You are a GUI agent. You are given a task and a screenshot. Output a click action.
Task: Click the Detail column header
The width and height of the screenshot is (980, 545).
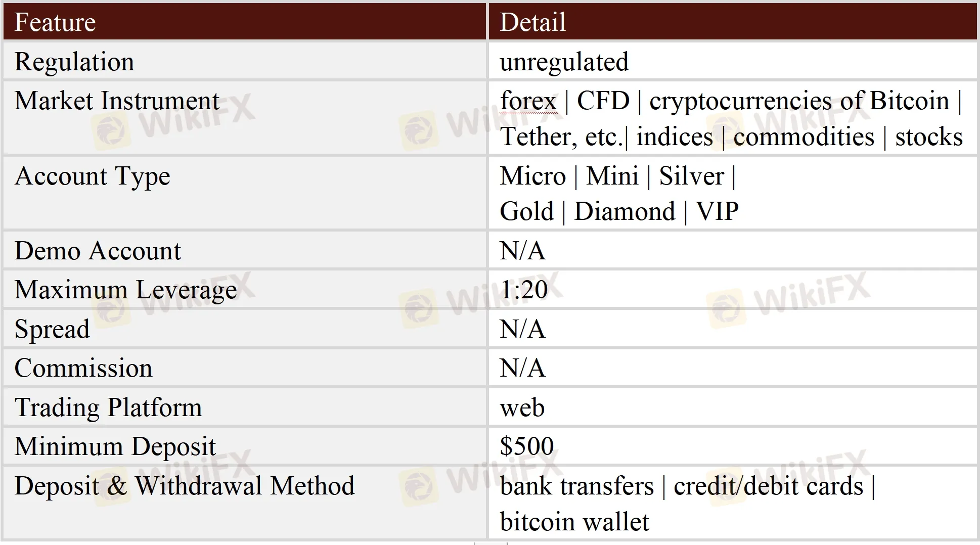(532, 23)
